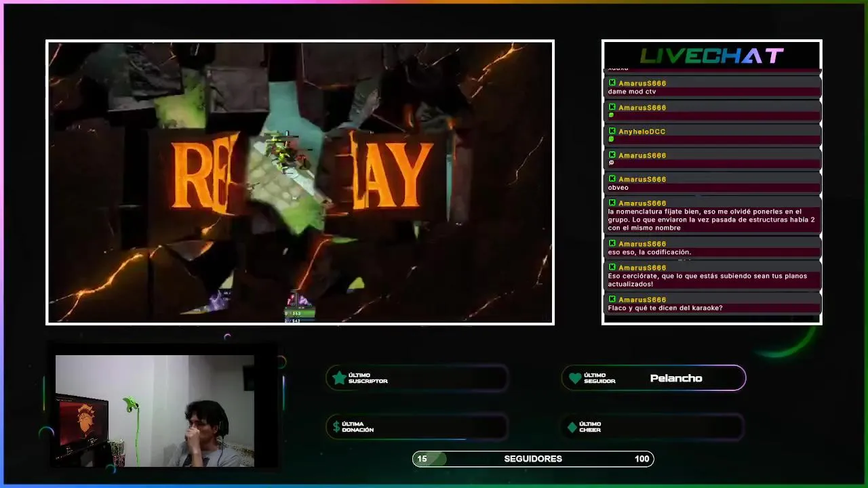Select the message starting 'la nomenclatura fíjate bien'
The image size is (868, 488).
[711, 220]
